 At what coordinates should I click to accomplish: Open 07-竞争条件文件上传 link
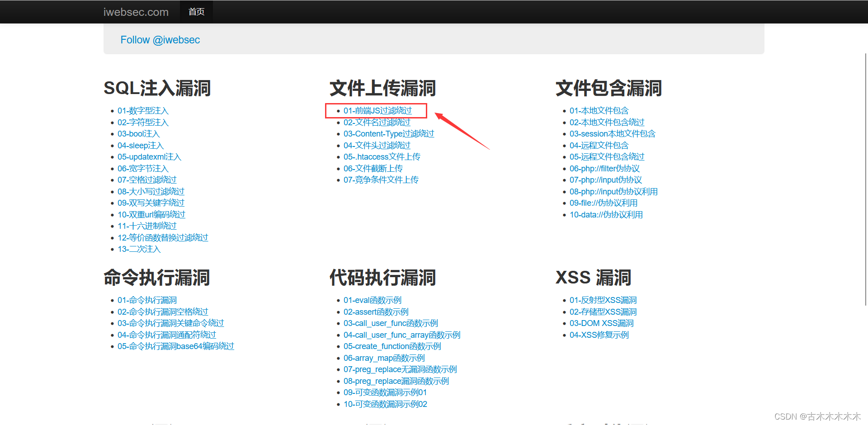click(381, 179)
